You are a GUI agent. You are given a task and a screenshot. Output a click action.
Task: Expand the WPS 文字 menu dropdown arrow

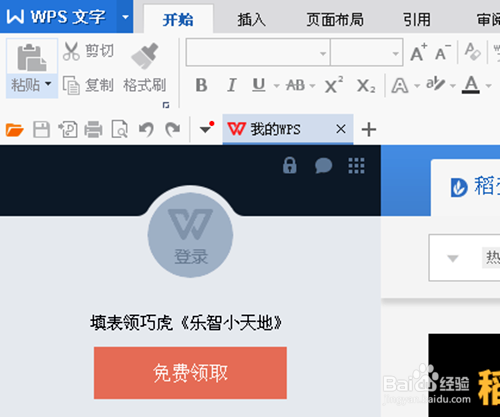click(x=125, y=16)
